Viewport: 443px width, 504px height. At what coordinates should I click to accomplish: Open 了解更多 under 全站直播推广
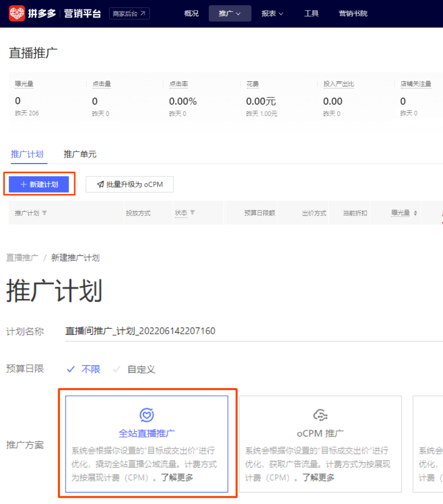pos(178,477)
